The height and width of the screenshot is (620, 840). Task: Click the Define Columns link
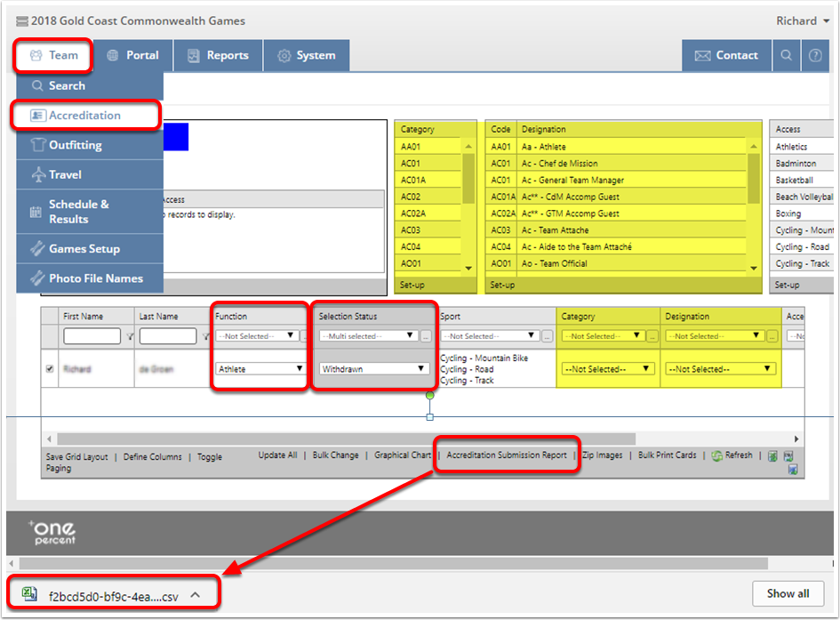click(153, 456)
